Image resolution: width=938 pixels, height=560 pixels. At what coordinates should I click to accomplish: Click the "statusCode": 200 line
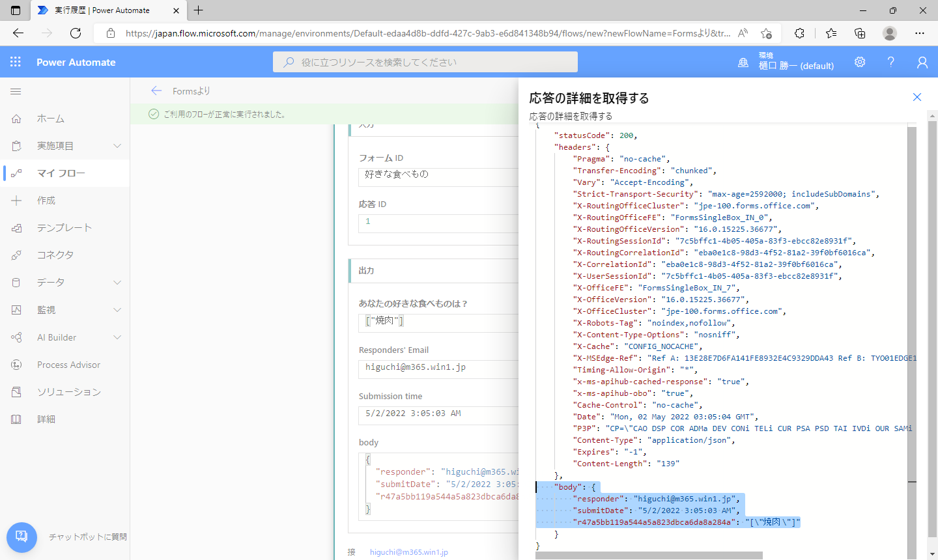pyautogui.click(x=595, y=135)
